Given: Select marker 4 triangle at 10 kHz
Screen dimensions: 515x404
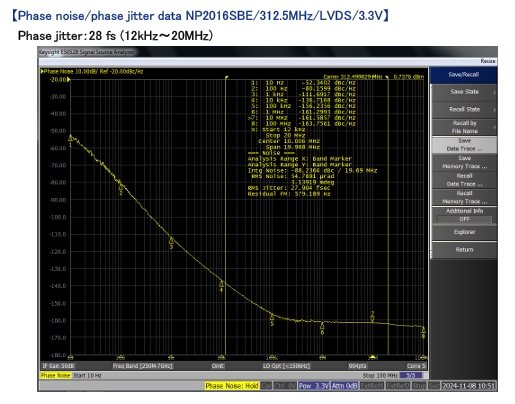Looking at the screenshot, I should point(221,284).
